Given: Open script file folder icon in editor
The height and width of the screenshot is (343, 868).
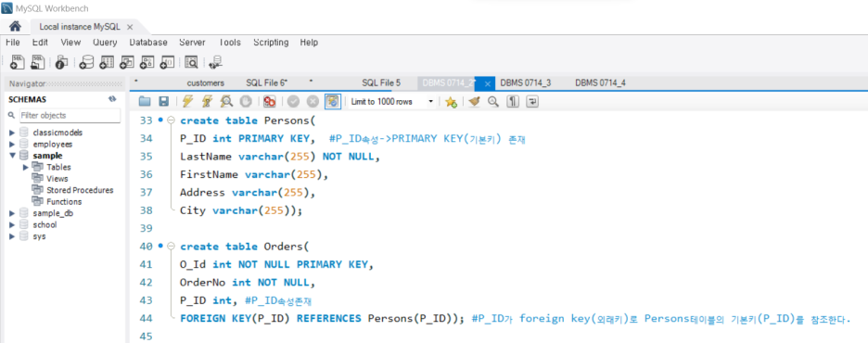Looking at the screenshot, I should [x=145, y=101].
